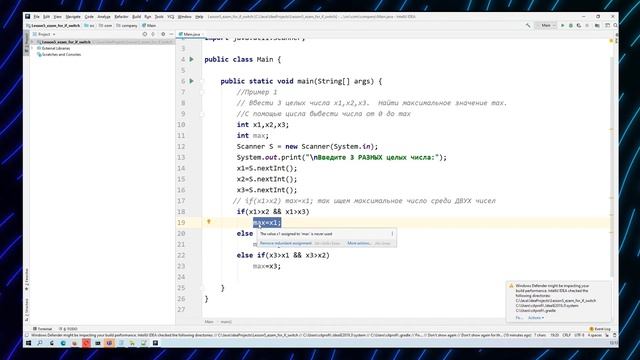Screen dimensions: 640x360
Task: Click run gutter arrow beside class Main
Action: click(x=191, y=60)
